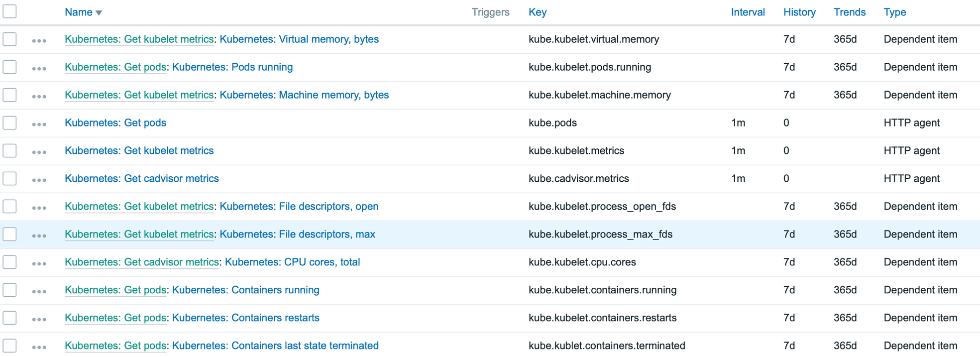Open item Kubernetes: Machine memory, bytes

click(x=304, y=95)
